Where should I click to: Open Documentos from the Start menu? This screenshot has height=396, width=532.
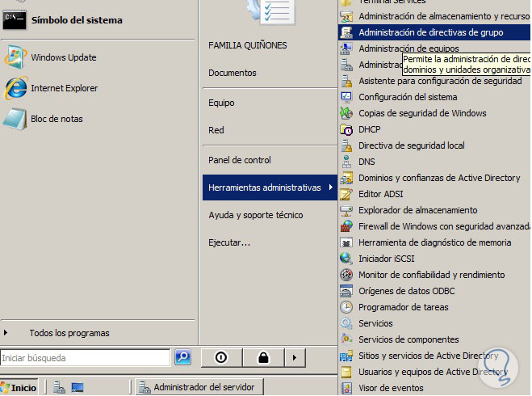pos(232,73)
